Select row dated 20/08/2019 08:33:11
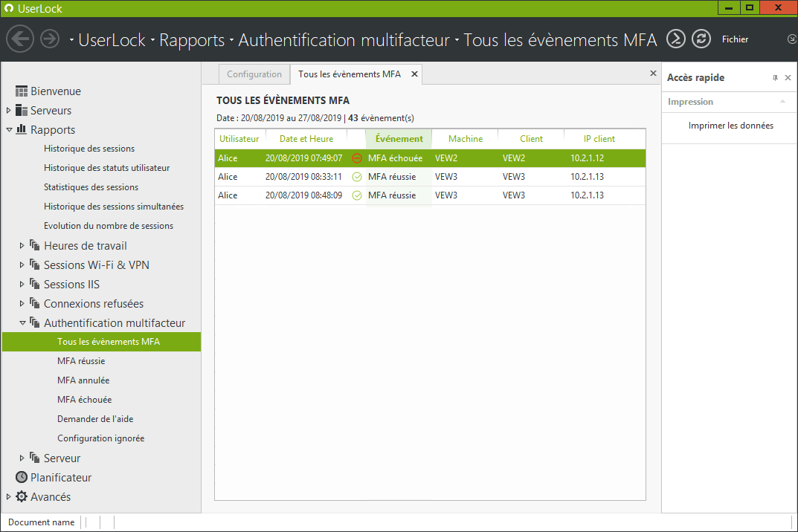 click(x=430, y=177)
